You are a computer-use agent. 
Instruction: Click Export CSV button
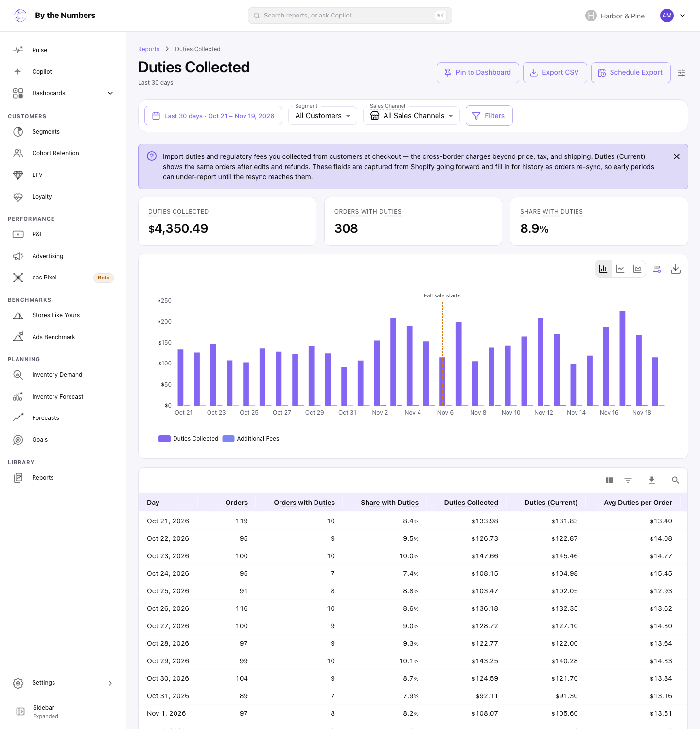(x=555, y=73)
